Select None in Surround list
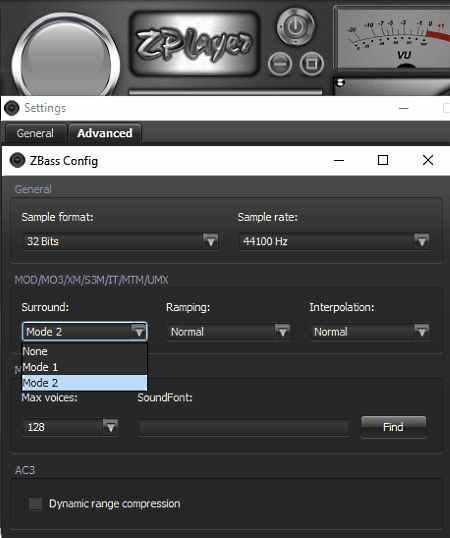 [x=84, y=351]
